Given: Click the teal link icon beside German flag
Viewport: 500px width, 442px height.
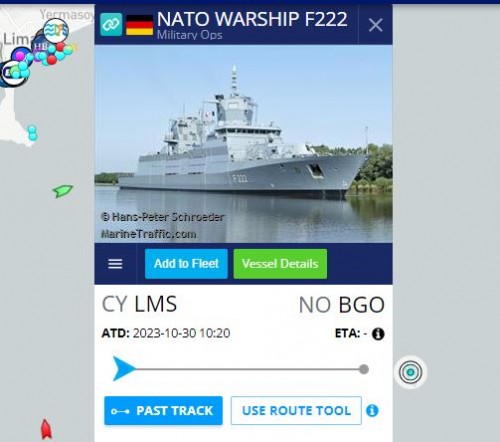Looking at the screenshot, I should coord(111,24).
